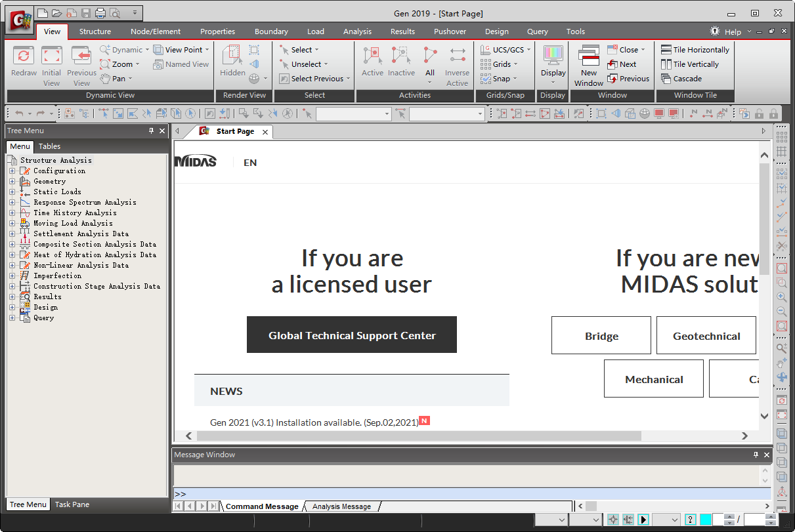Screen dimensions: 795x532
Task: Click the Undo arrow in the toolbar
Action: [x=19, y=113]
